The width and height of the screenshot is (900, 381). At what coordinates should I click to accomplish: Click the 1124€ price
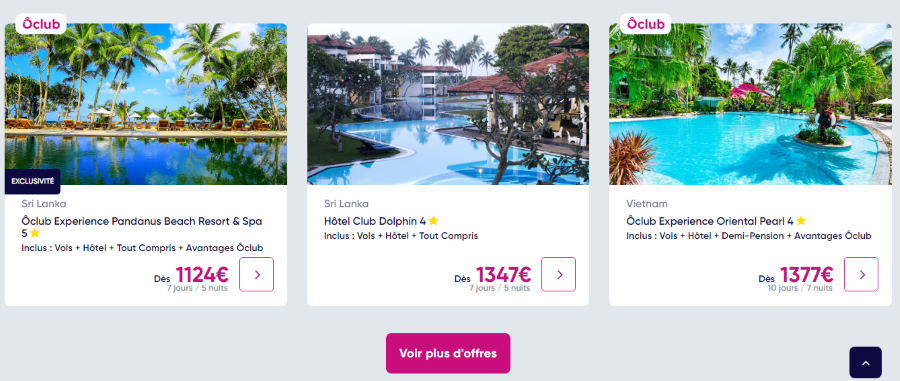pos(202,275)
